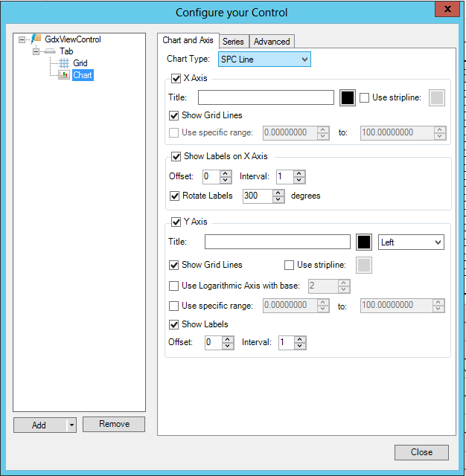Click the X Axis Title input field
466x476 pixels.
(266, 97)
